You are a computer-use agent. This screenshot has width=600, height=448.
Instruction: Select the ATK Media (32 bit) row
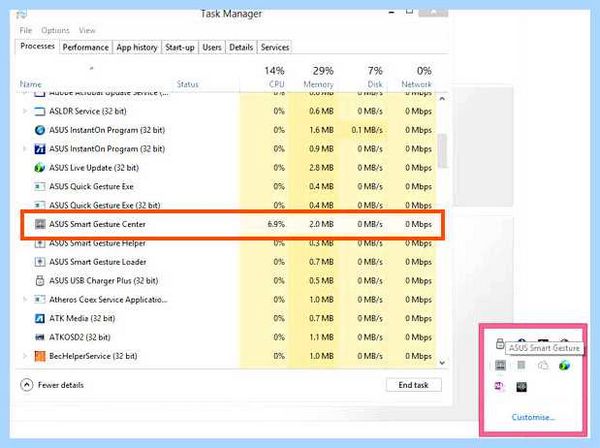(x=228, y=318)
